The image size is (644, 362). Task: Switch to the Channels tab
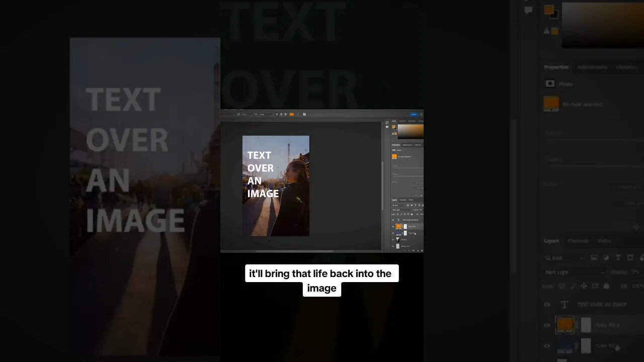click(x=403, y=200)
